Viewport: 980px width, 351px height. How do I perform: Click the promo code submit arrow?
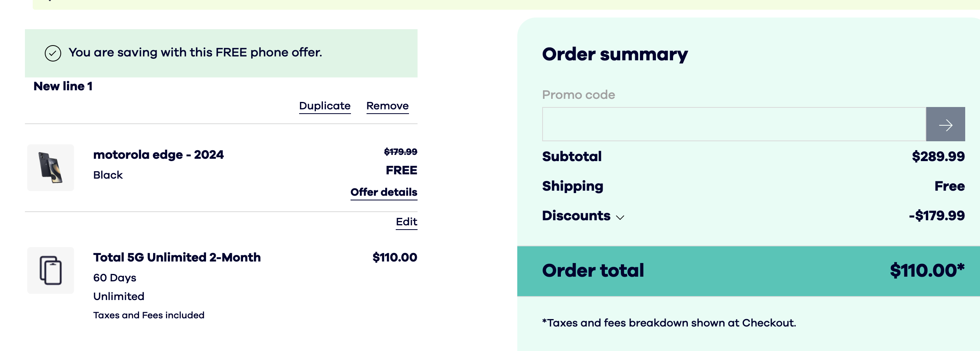945,125
